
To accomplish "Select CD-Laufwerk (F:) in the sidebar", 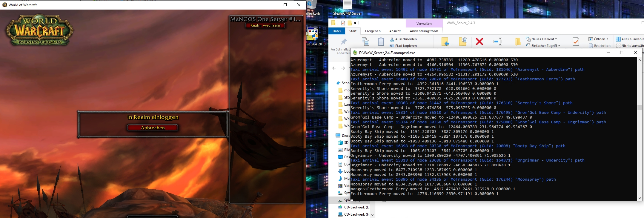I will click(353, 214).
